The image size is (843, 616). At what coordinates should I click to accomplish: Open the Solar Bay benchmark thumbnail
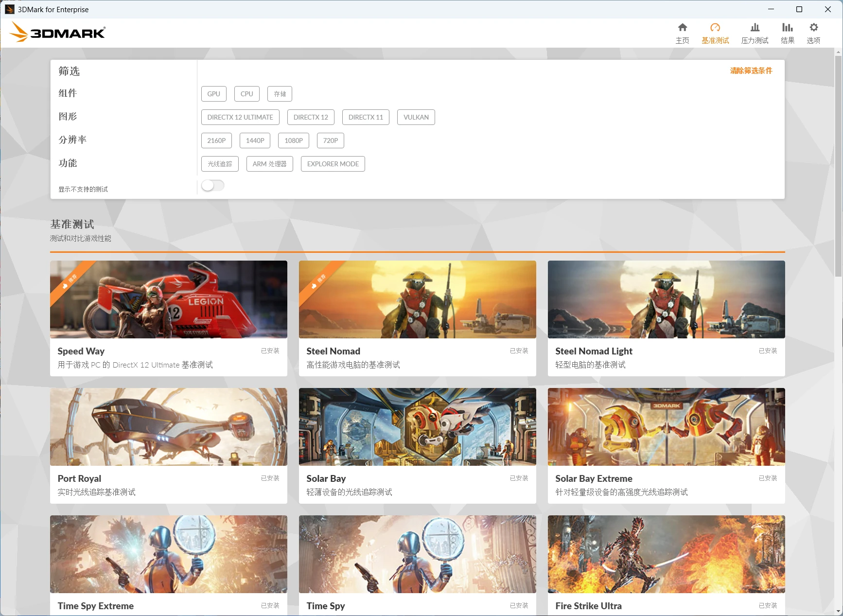(418, 427)
